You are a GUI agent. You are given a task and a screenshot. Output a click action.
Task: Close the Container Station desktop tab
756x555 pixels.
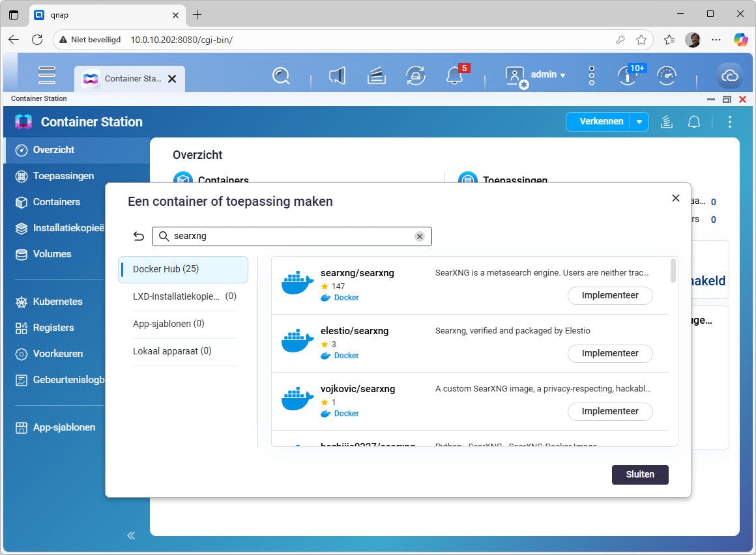click(x=171, y=79)
